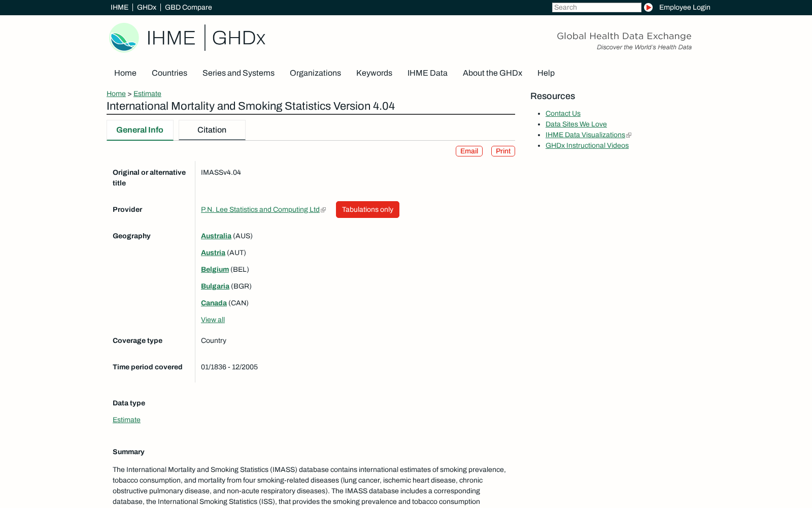
Task: Click the Summary heading
Action: pos(128,452)
